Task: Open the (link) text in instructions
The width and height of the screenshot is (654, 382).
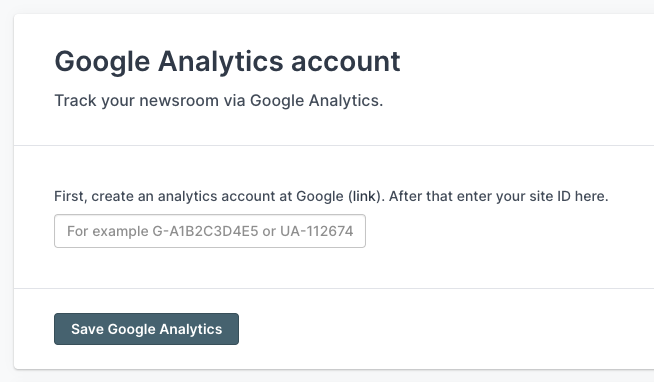Action: [364, 196]
